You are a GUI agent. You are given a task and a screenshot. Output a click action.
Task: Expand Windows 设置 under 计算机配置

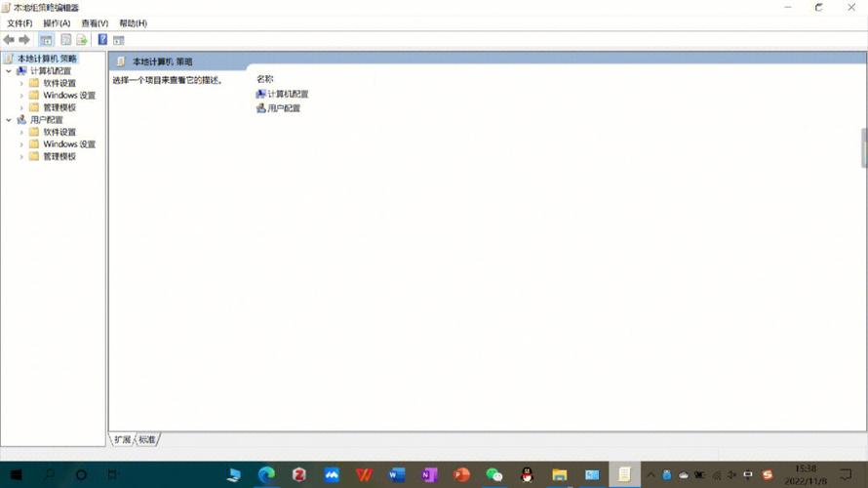[21, 96]
